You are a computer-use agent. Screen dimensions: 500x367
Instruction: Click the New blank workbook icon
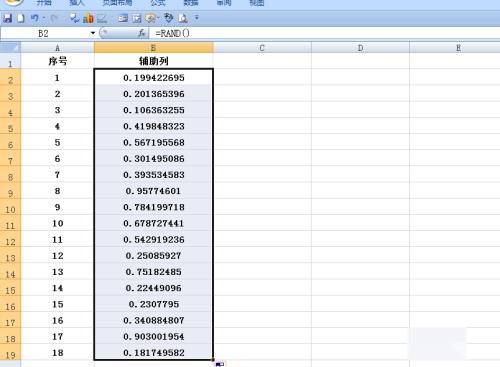click(x=21, y=18)
